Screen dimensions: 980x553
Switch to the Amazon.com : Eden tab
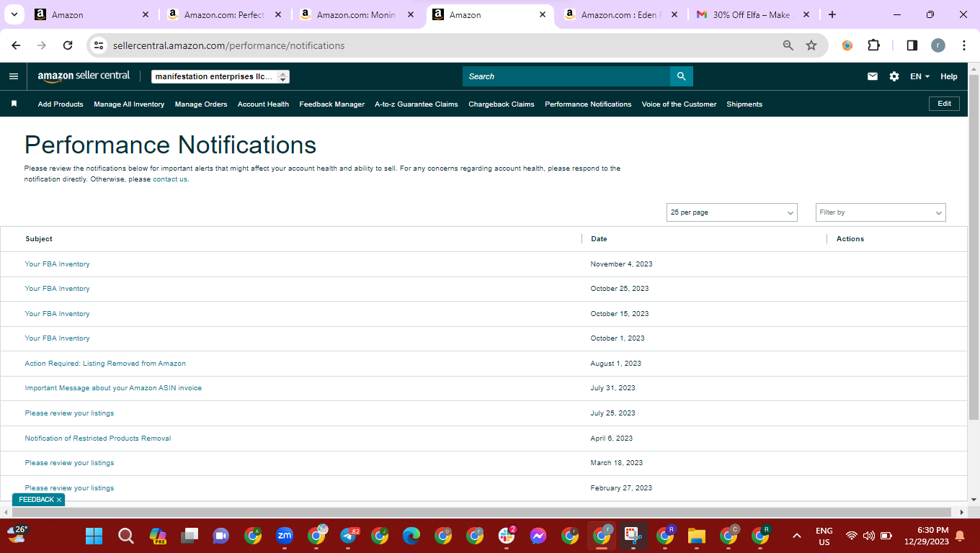click(621, 14)
